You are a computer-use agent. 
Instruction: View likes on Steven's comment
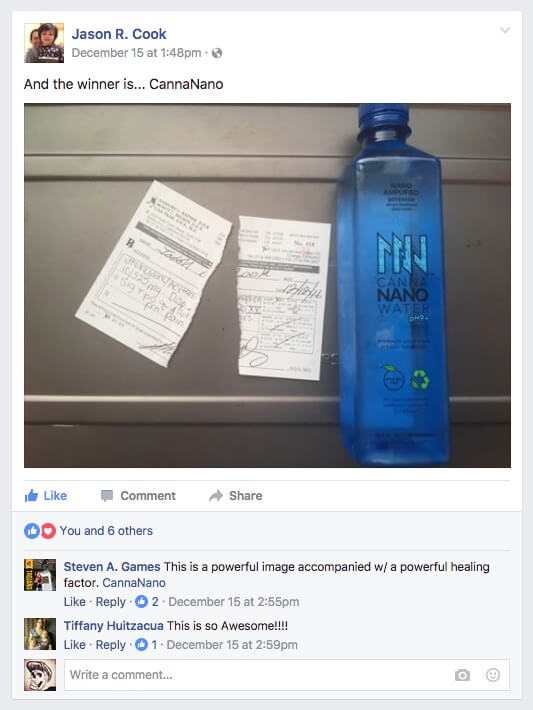click(147, 602)
